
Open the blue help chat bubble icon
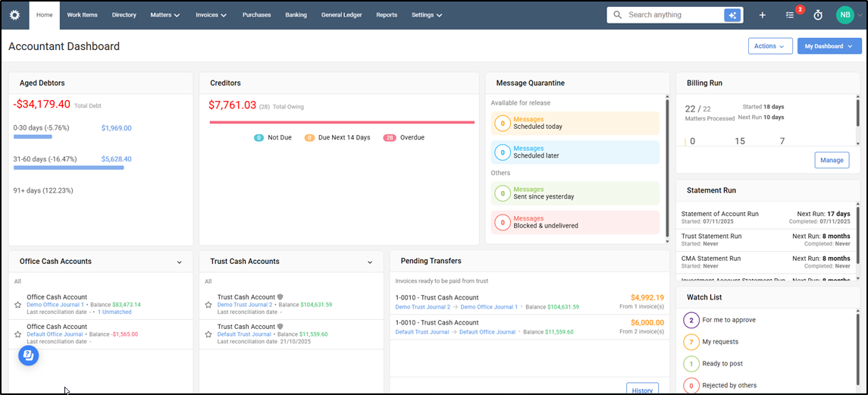[28, 356]
